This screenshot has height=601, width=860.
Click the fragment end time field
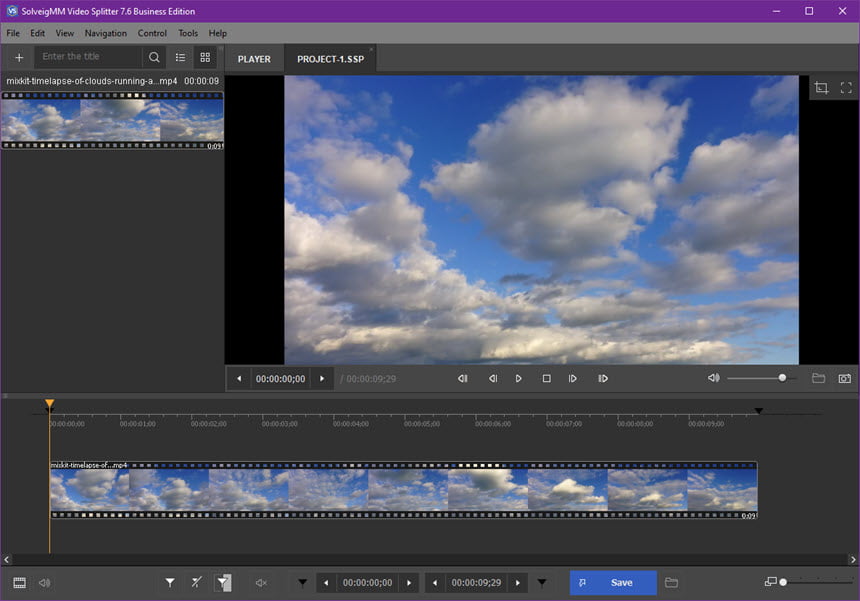(476, 583)
